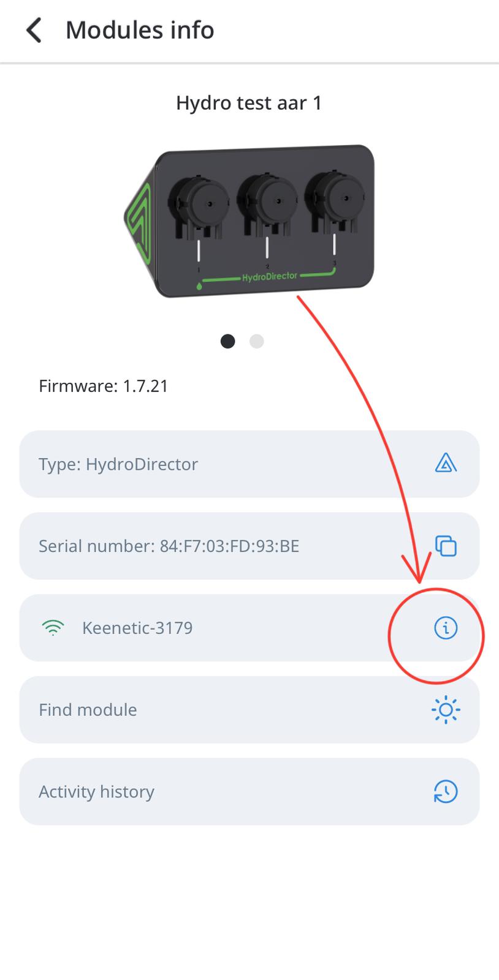Select first carousel page dot
The width and height of the screenshot is (499, 980).
pos(227,341)
